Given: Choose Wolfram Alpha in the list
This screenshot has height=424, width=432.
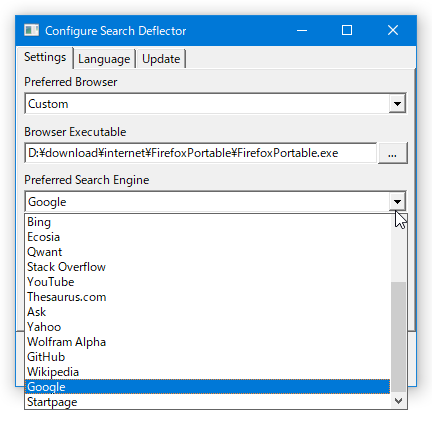Looking at the screenshot, I should (207, 342).
